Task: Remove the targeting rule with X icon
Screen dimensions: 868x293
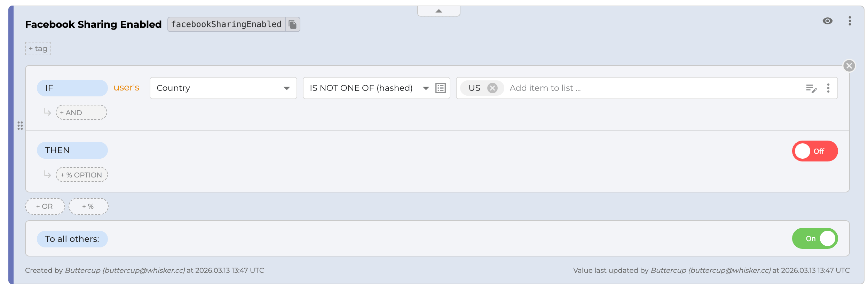Action: [x=849, y=66]
